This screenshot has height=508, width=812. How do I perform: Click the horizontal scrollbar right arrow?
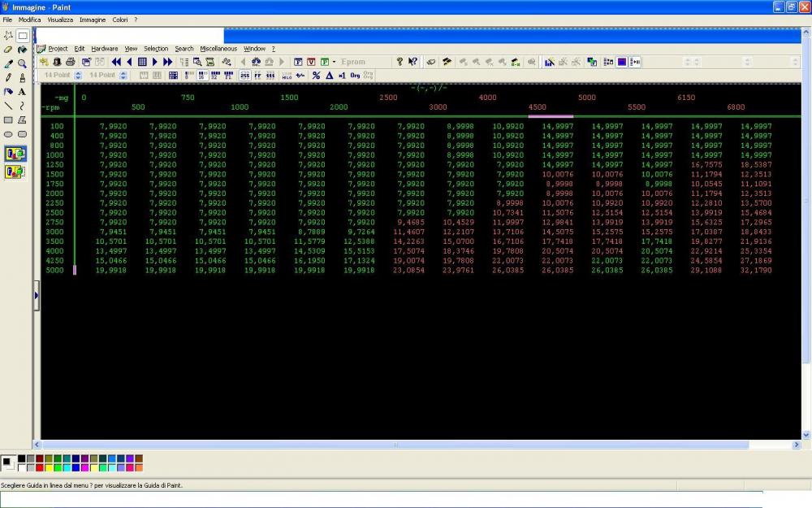coord(797,445)
